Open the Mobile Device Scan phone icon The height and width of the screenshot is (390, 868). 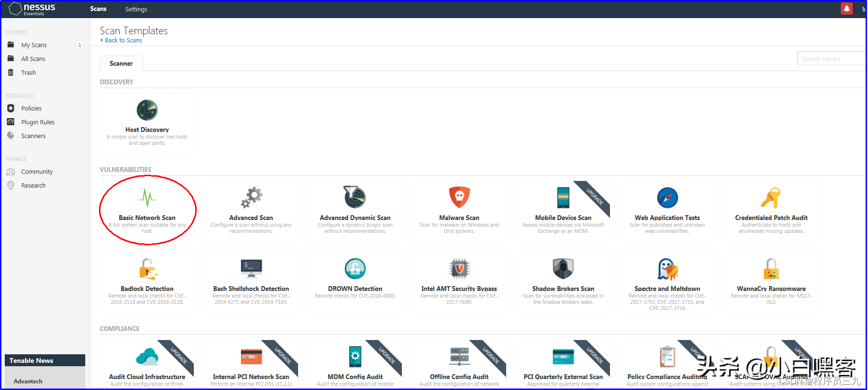pos(563,197)
